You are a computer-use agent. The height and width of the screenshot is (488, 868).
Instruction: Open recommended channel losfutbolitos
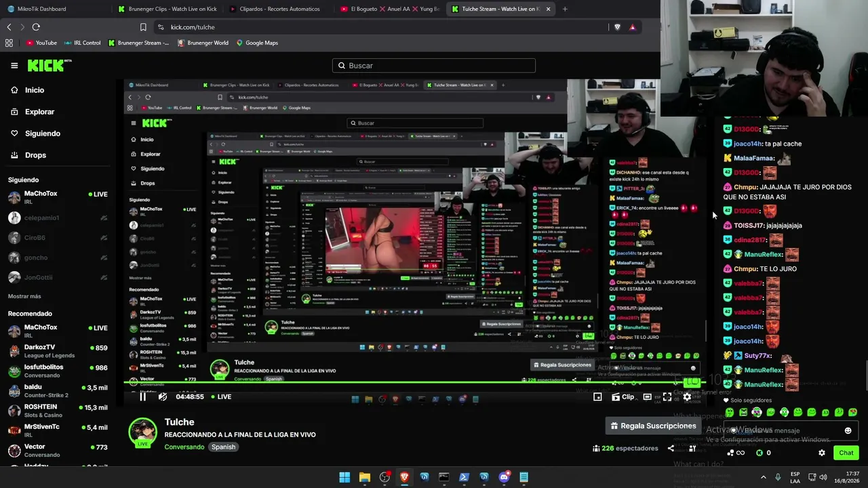58,371
